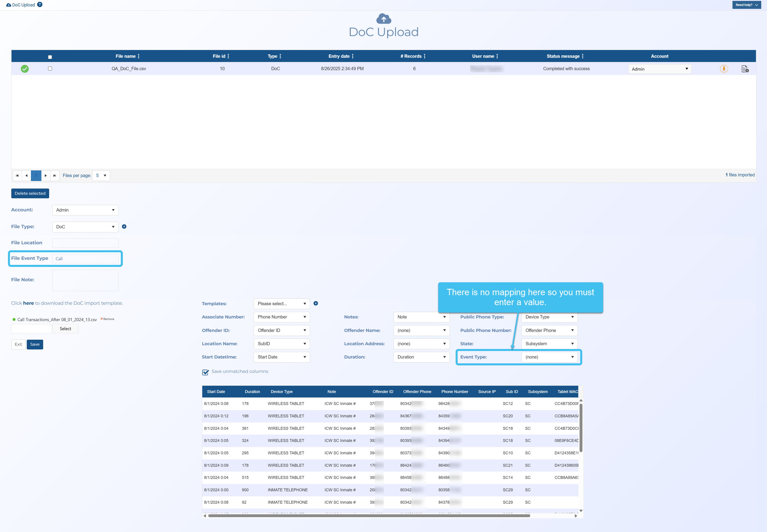
Task: Click the plus icon next to File Type
Action: coord(124,227)
